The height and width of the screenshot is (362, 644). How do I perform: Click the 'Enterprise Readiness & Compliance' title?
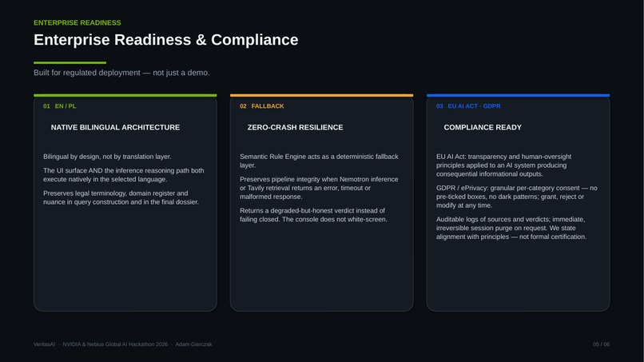click(x=166, y=40)
